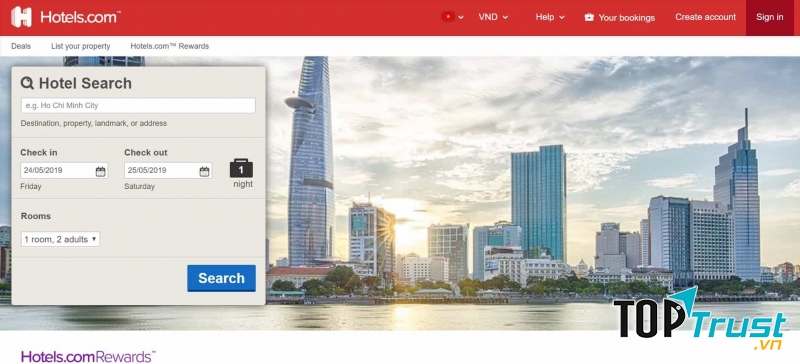Click the destination hint text below field
Image resolution: width=800 pixels, height=364 pixels.
coord(94,123)
